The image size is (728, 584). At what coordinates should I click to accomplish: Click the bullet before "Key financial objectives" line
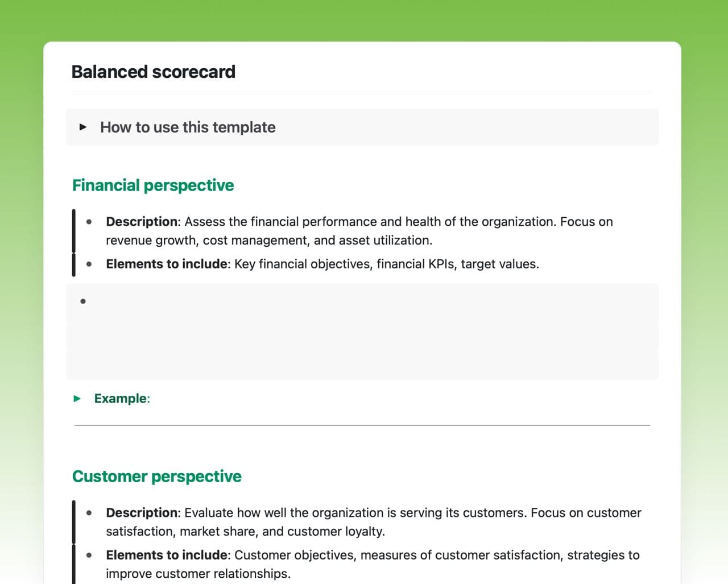[89, 264]
